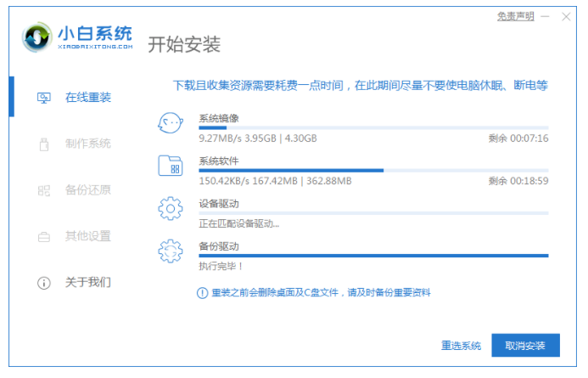Click the 在线重装 monitor icon

[44, 98]
